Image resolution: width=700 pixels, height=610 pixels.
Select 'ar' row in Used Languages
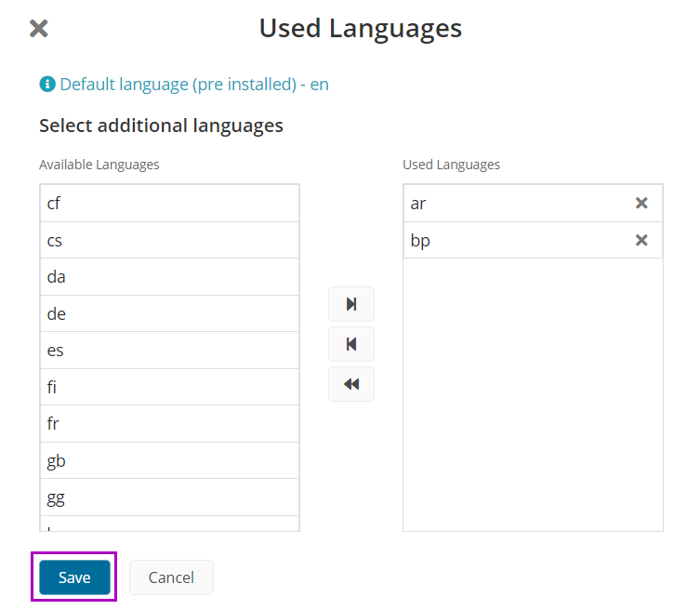(533, 204)
